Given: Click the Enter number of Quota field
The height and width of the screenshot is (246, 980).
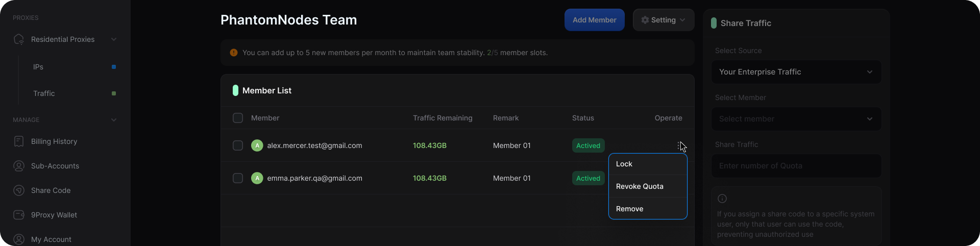Looking at the screenshot, I should pyautogui.click(x=796, y=166).
